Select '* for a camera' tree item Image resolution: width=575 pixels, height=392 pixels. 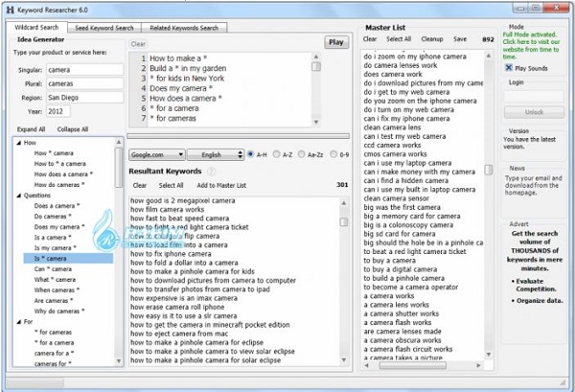pos(55,342)
